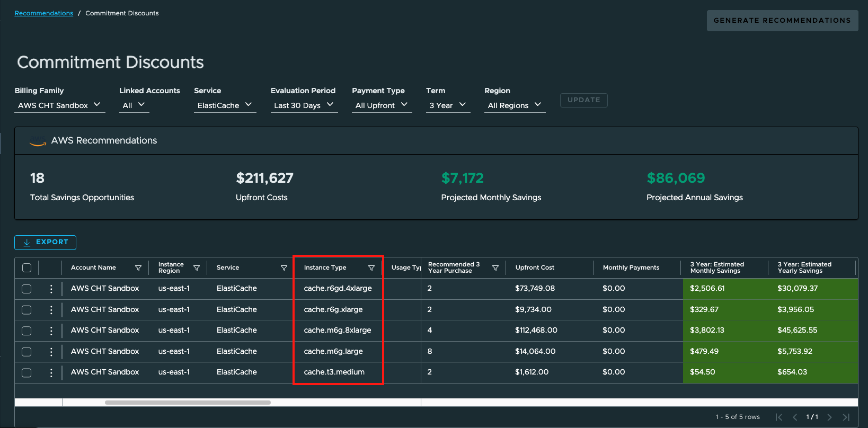The height and width of the screenshot is (428, 868).
Task: Sort by Upfront Cost column header
Action: 535,267
